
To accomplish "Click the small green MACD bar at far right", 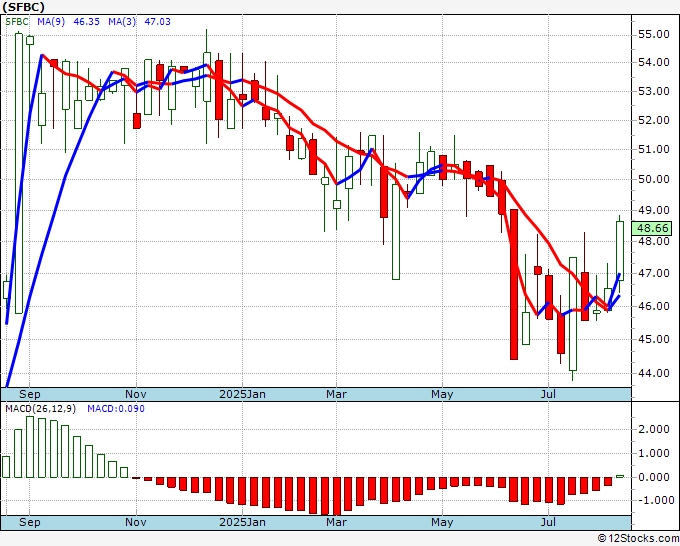I will point(620,476).
